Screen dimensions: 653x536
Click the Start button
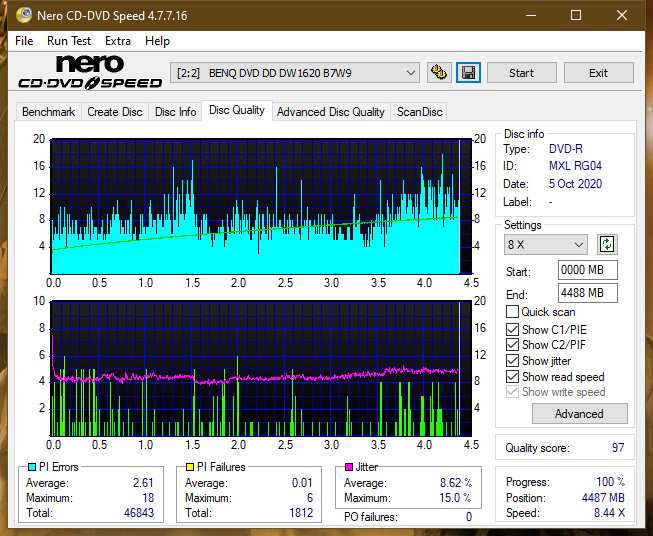[x=521, y=73]
